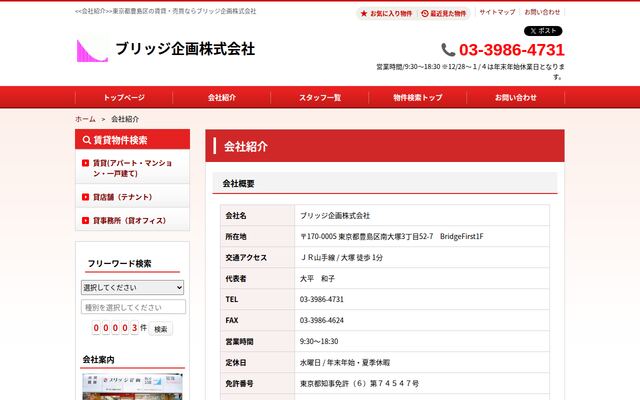Click the お気に入り物件 label
This screenshot has height=400, width=640.
click(x=391, y=13)
